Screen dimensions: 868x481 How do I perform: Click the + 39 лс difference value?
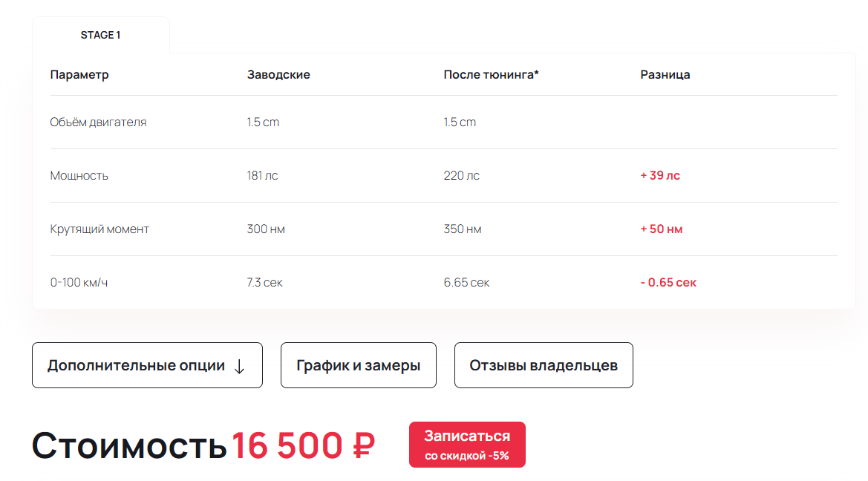(x=660, y=175)
